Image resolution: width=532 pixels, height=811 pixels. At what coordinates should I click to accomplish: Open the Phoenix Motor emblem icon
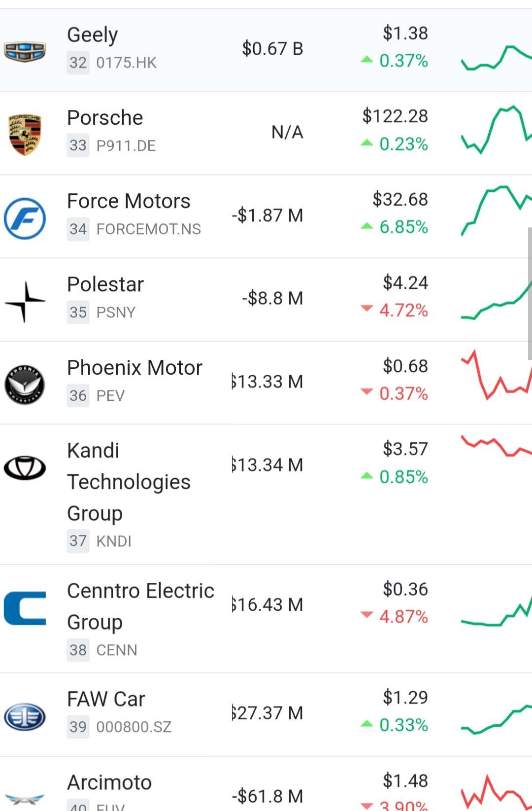25,385
